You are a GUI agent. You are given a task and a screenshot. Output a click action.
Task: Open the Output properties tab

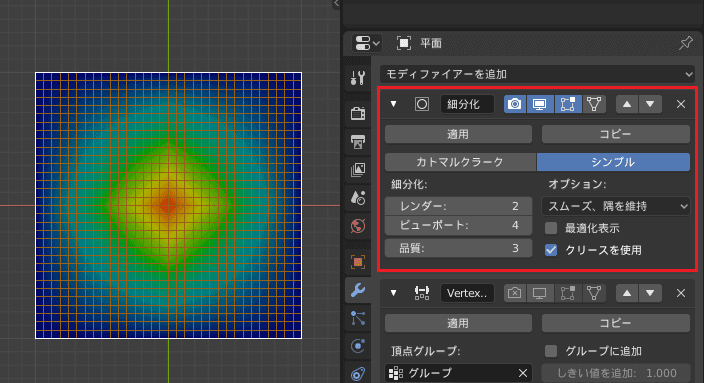(358, 141)
